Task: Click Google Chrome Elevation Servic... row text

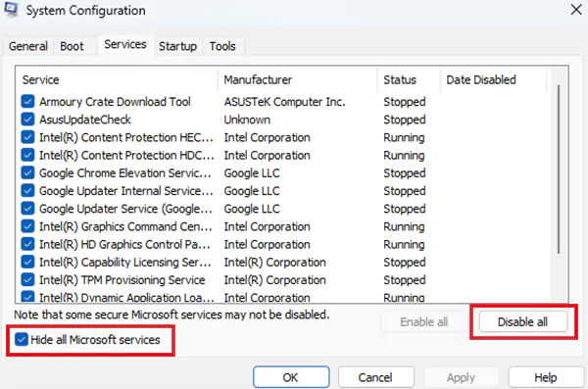Action: click(125, 172)
